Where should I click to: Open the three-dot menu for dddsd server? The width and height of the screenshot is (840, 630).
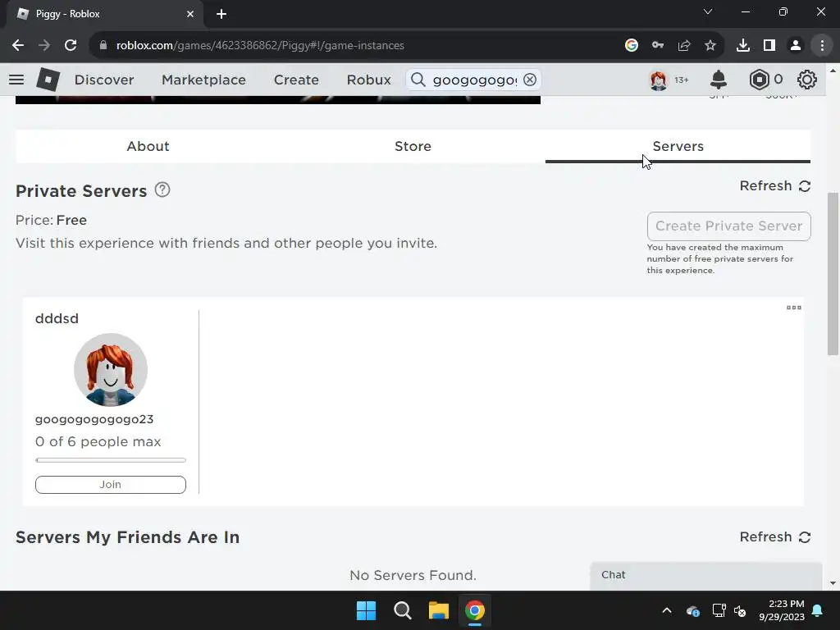793,308
